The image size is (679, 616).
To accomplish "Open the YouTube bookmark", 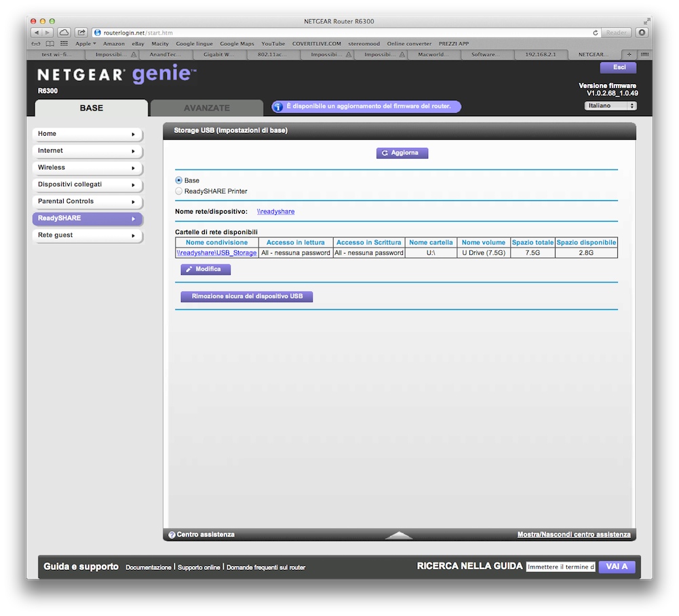I will pyautogui.click(x=273, y=43).
